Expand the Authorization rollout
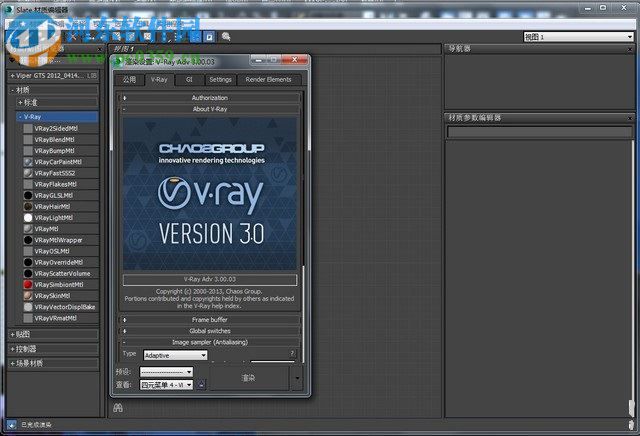640x436 pixels. (x=210, y=98)
